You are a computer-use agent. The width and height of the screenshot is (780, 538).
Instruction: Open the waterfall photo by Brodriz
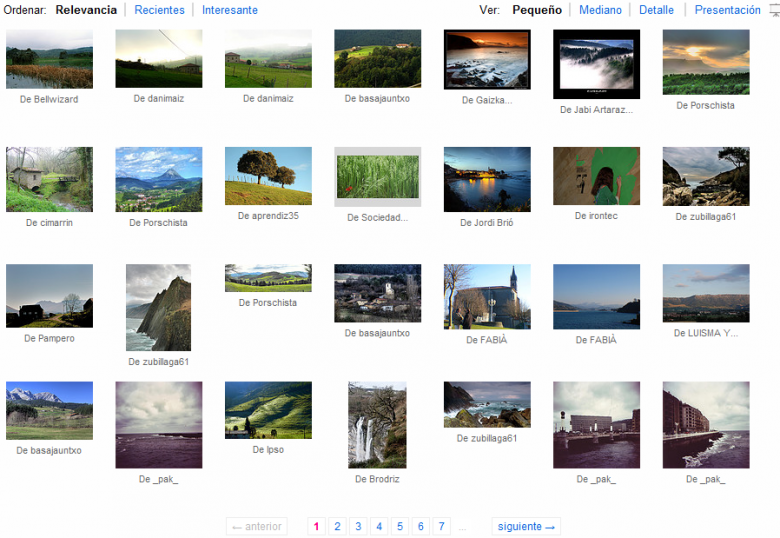pyautogui.click(x=377, y=425)
